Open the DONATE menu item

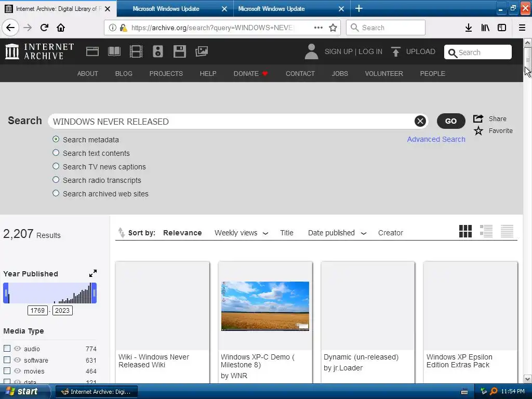251,74
